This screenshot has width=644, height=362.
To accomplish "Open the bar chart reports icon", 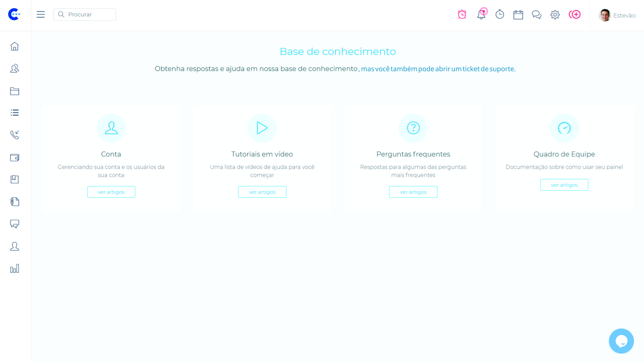I will click(x=14, y=269).
